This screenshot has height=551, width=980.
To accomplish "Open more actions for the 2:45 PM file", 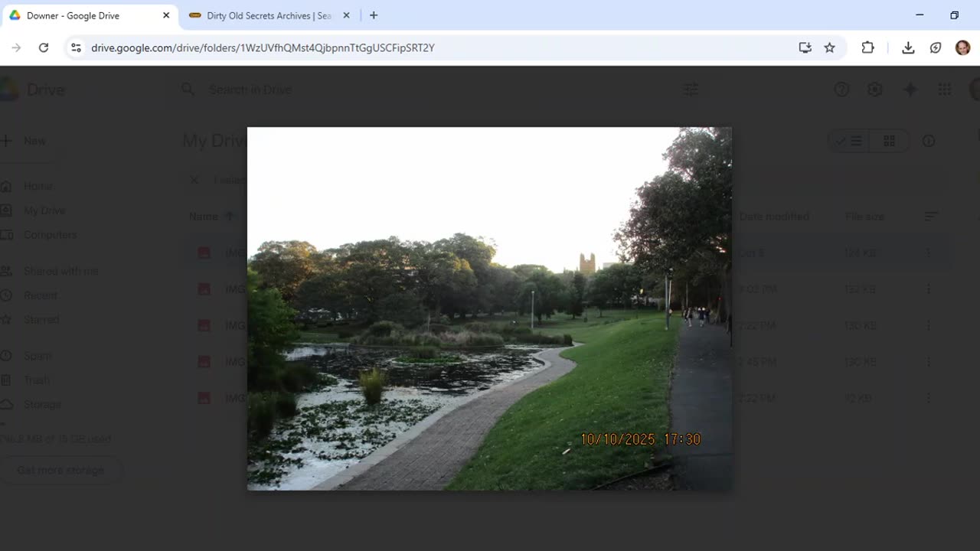I will click(928, 362).
